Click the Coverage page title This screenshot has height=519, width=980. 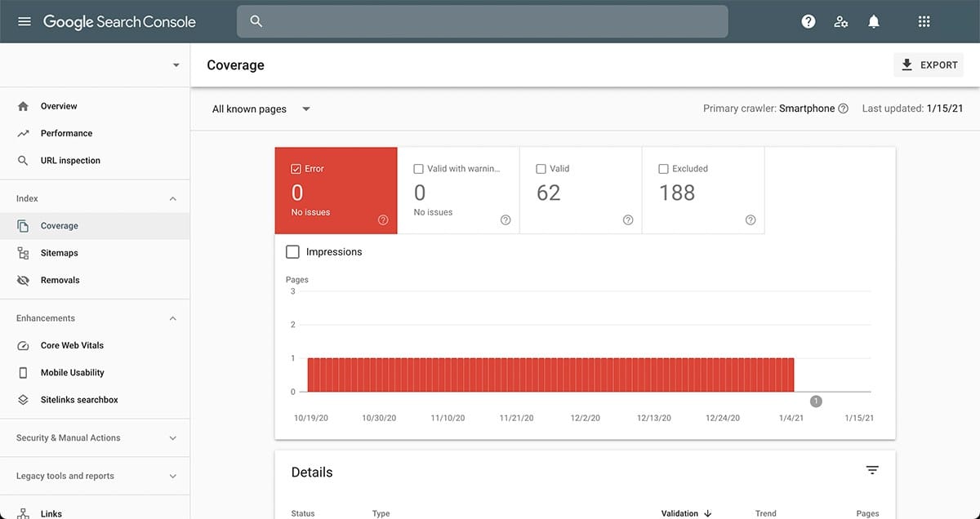click(x=236, y=65)
